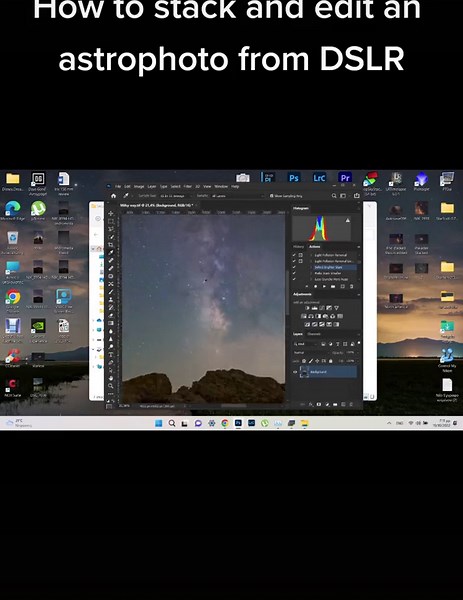Open the Workspace switcher in Photoshop
The height and width of the screenshot is (600, 463).
pos(342,196)
